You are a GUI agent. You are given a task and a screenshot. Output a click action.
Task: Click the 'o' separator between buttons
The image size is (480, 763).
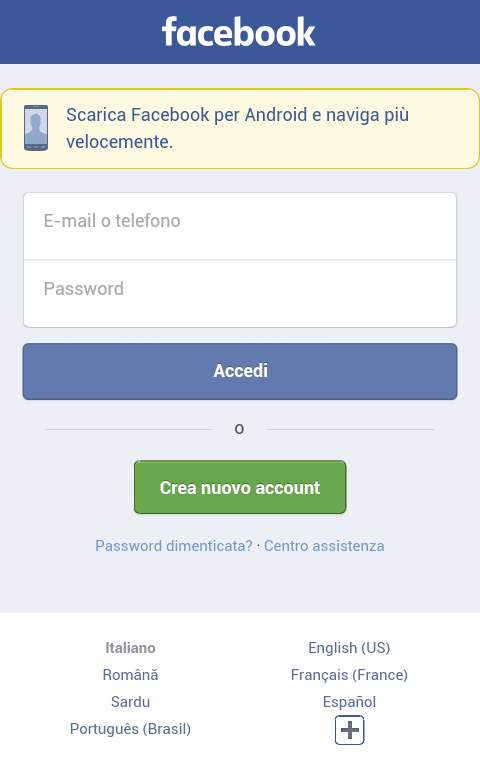(x=239, y=429)
